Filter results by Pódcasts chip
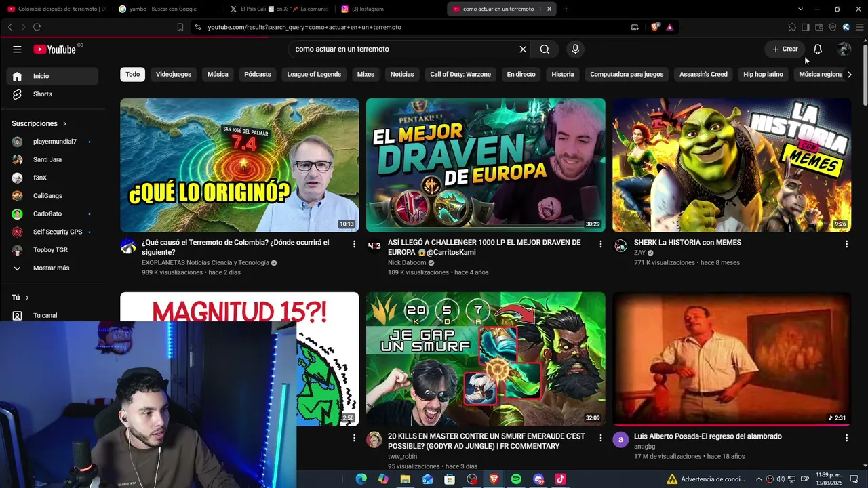The height and width of the screenshot is (488, 868). [x=258, y=74]
